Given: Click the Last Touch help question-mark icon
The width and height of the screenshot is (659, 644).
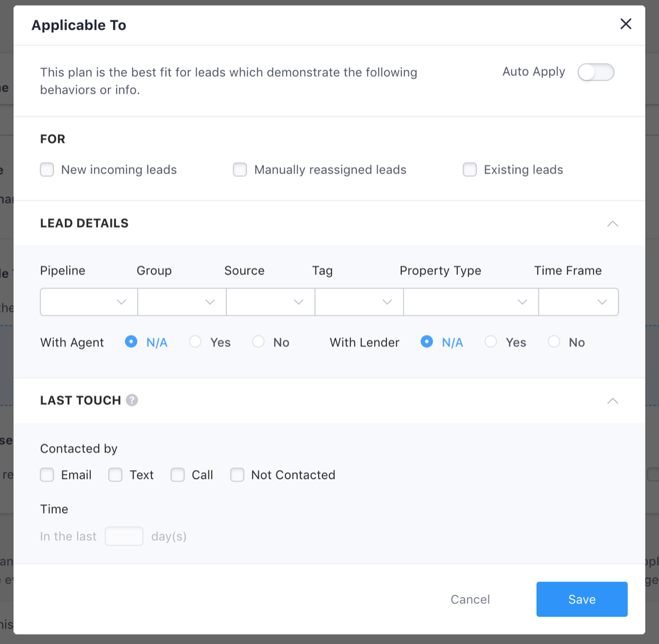Looking at the screenshot, I should pyautogui.click(x=132, y=400).
